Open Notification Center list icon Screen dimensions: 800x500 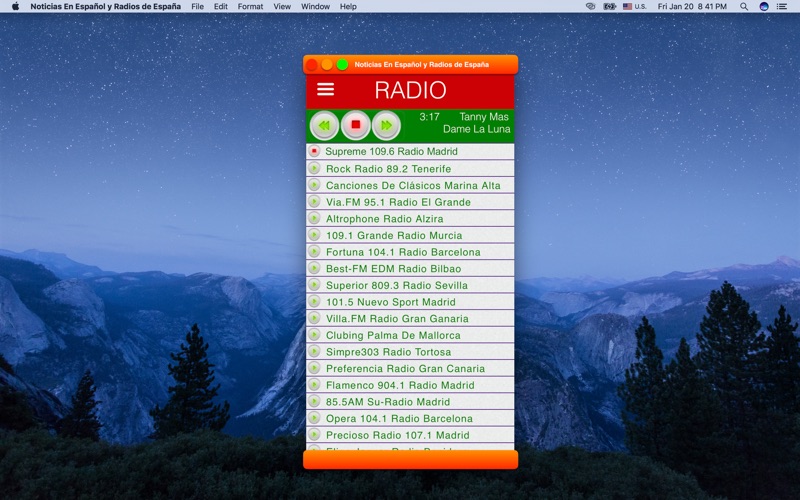782,7
